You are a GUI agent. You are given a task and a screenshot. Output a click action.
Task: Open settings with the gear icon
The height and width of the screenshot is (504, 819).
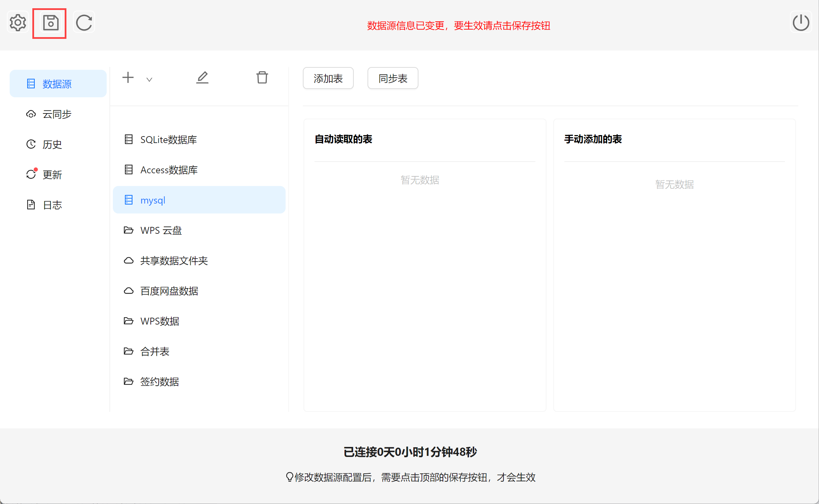pos(18,23)
